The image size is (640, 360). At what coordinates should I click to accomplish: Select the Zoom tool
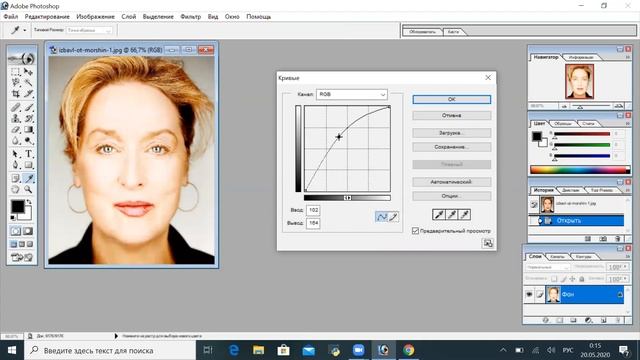click(x=28, y=189)
